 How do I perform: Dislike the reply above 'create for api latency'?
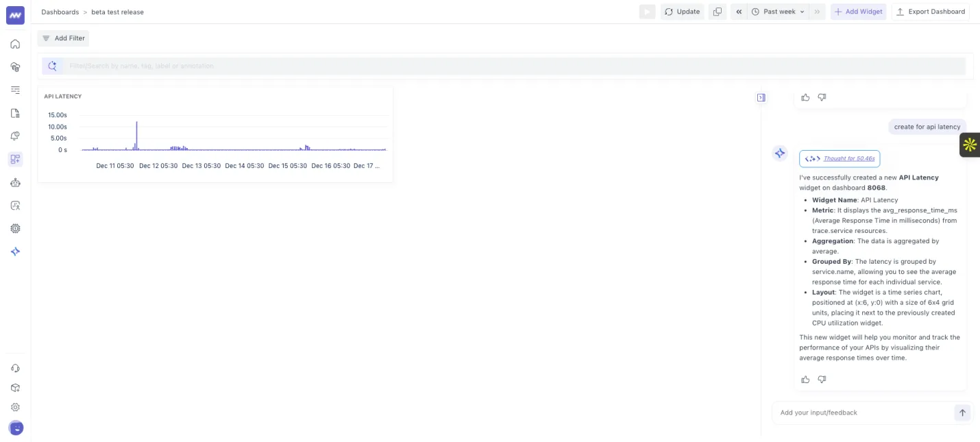[x=822, y=97]
